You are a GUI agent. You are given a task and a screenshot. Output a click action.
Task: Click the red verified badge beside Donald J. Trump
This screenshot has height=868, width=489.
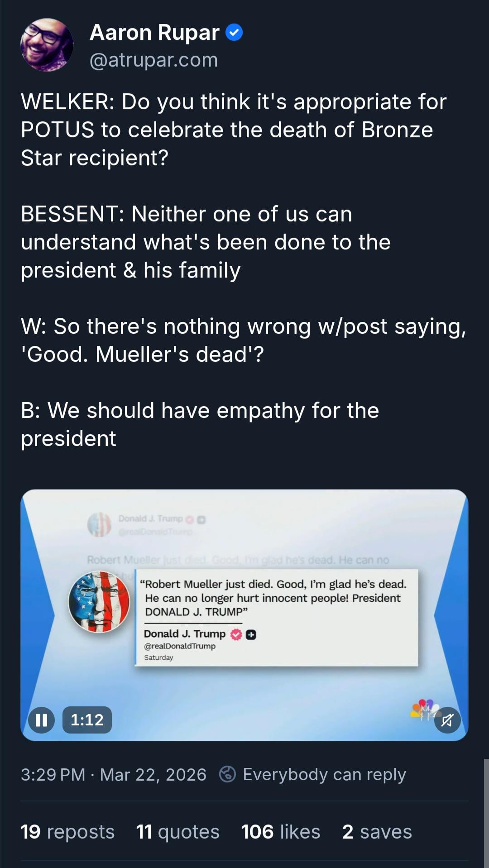(236, 634)
